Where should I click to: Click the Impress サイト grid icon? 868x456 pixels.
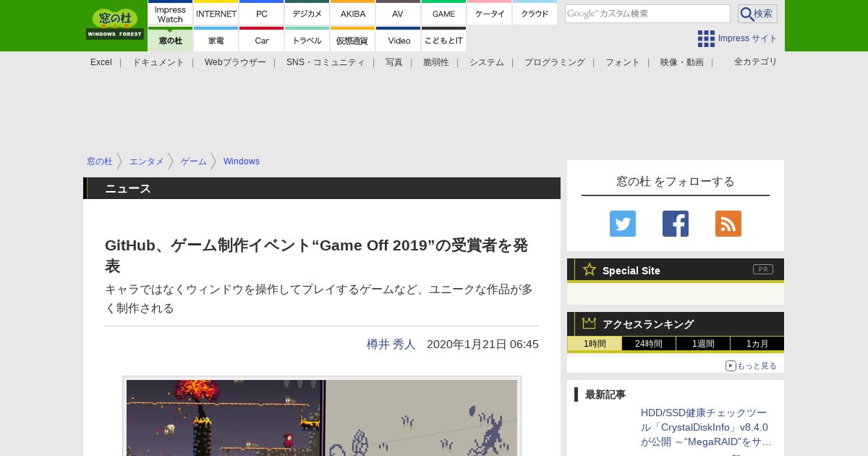pos(706,38)
